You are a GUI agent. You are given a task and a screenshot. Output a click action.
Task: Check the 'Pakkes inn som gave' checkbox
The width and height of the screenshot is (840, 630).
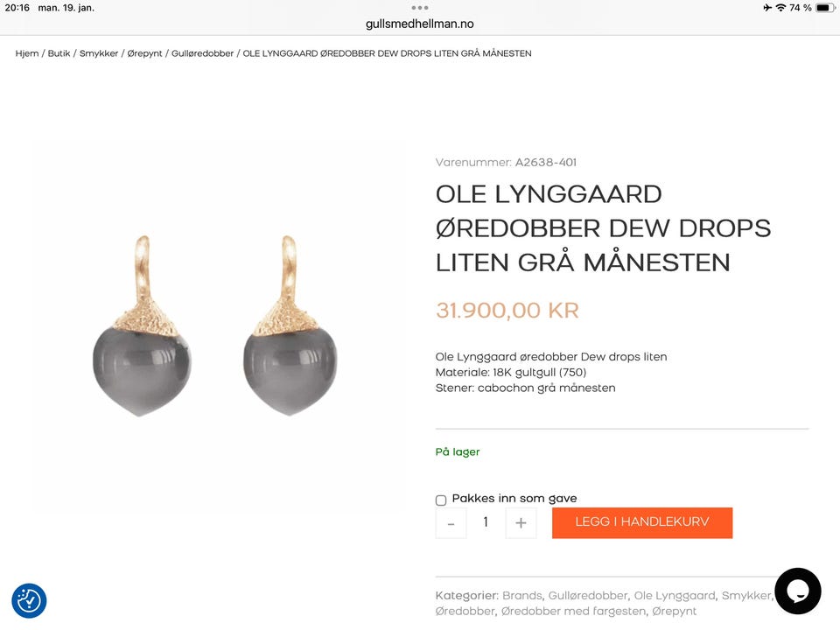point(441,500)
